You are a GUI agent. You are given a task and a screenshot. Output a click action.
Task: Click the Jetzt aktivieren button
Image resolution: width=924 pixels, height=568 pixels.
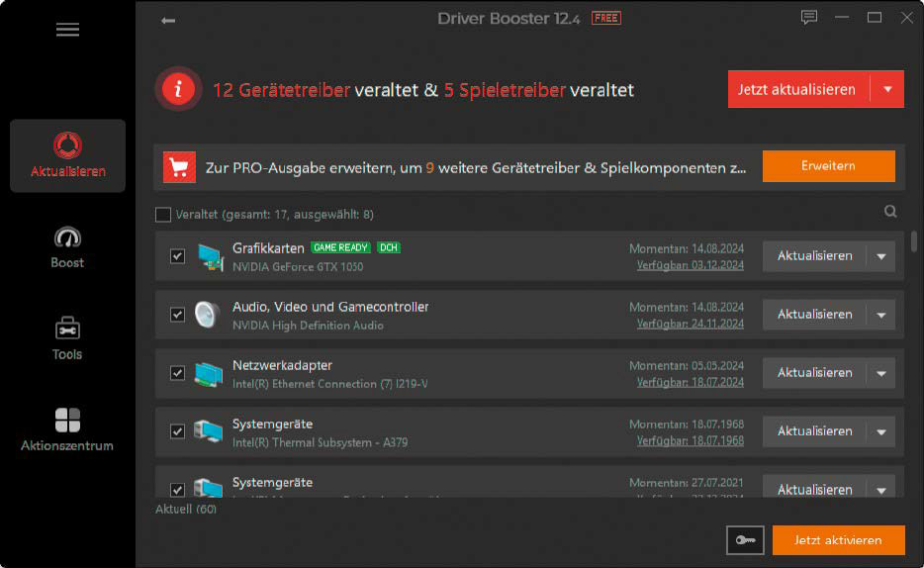tap(838, 540)
